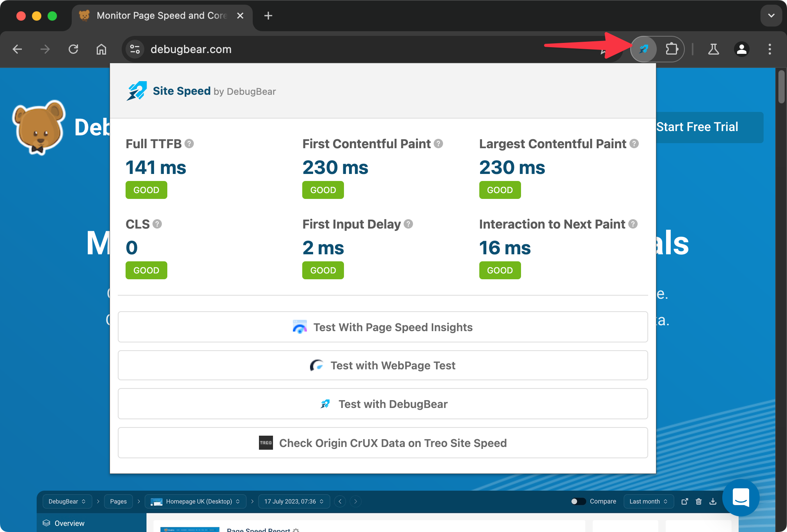
Task: Click the Site Speed rocket extension icon
Action: point(643,49)
